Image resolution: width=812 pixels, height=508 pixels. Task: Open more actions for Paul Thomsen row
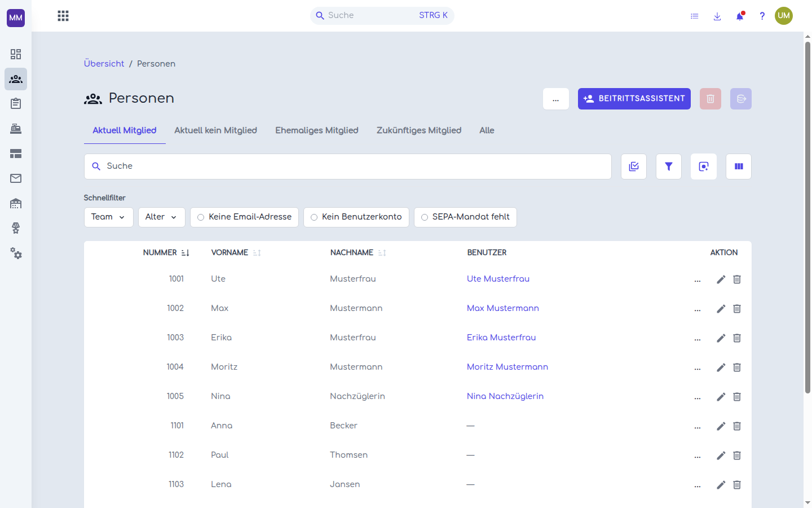tap(698, 456)
